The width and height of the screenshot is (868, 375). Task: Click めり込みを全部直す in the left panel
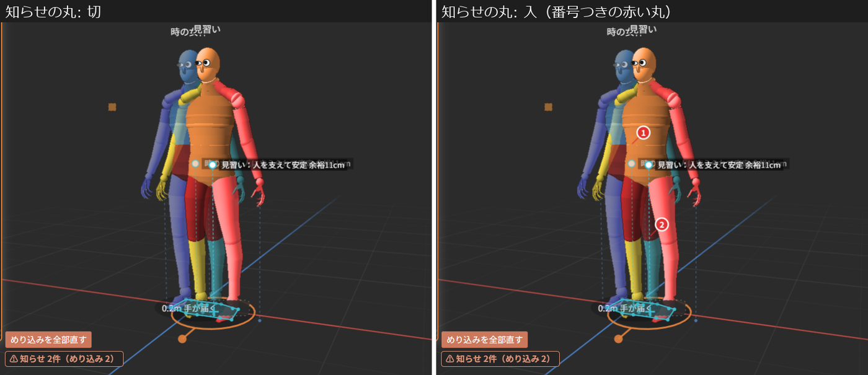pyautogui.click(x=48, y=340)
